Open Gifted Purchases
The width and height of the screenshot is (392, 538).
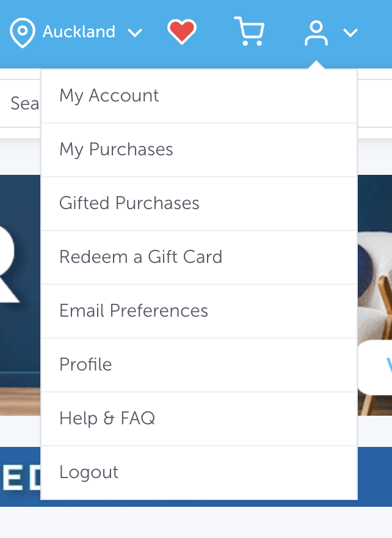click(x=129, y=204)
